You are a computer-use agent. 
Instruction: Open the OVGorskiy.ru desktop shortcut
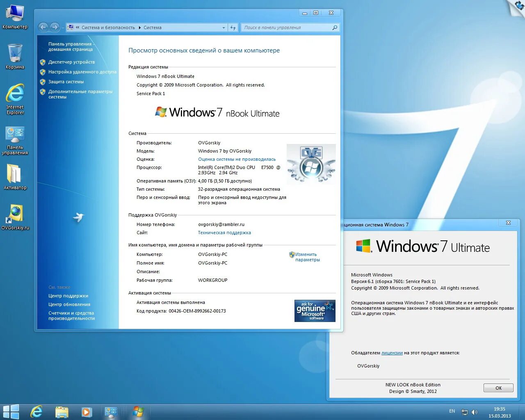15,217
